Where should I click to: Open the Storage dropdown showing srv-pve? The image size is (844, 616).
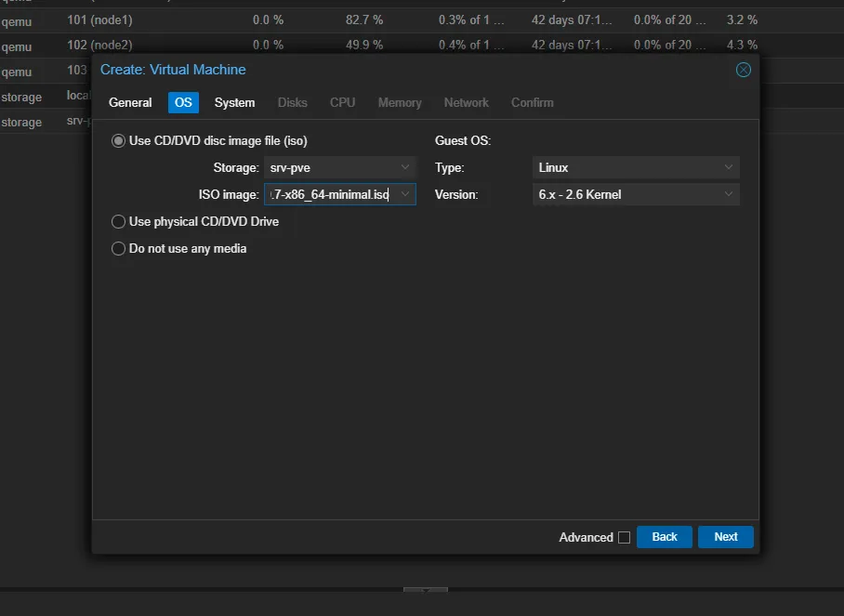click(x=405, y=167)
